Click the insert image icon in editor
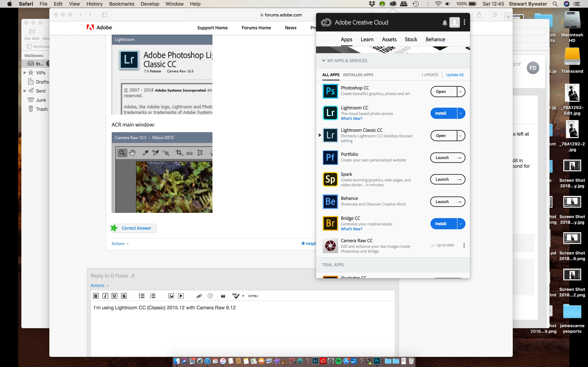This screenshot has width=588, height=367. pyautogui.click(x=171, y=296)
